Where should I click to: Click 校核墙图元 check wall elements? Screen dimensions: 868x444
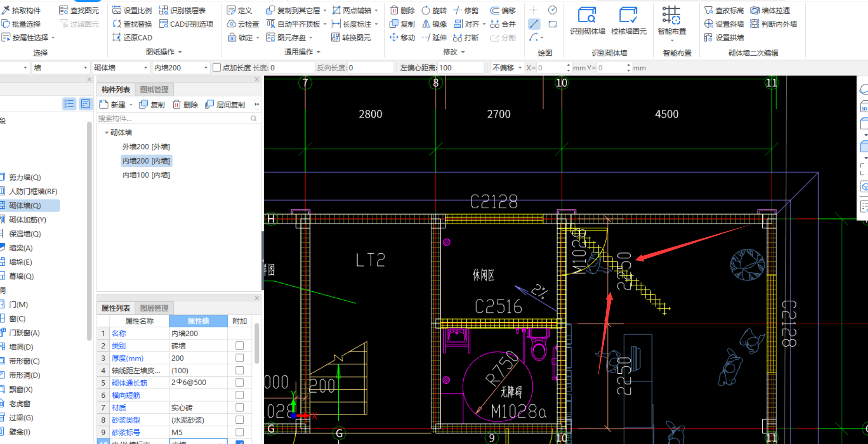pos(629,21)
